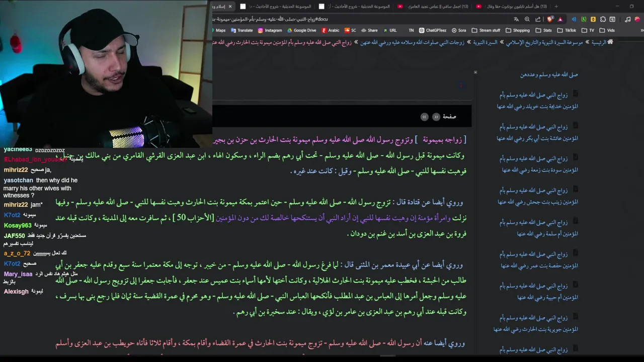This screenshot has width=644, height=362.
Task: Click the media control music note icon
Action: (x=627, y=19)
